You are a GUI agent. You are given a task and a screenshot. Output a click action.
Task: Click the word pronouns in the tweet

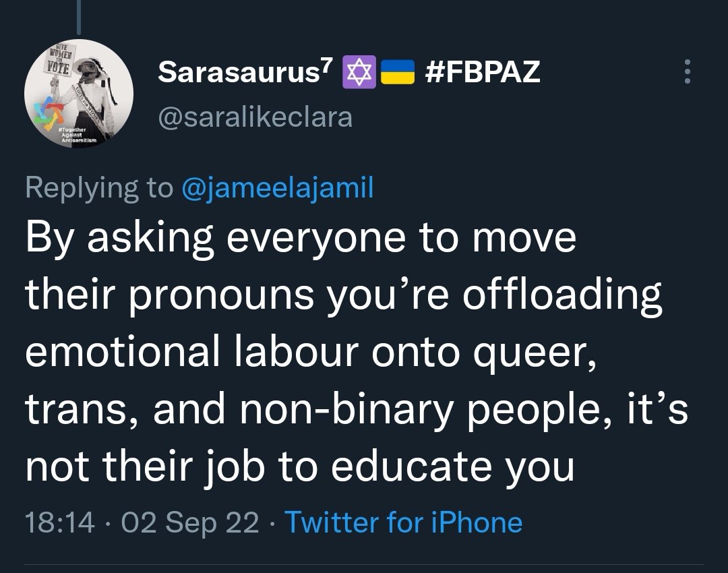tap(222, 295)
